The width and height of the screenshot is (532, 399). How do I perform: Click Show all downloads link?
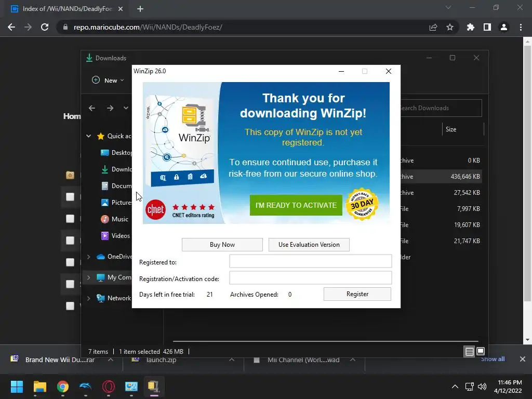pyautogui.click(x=493, y=359)
